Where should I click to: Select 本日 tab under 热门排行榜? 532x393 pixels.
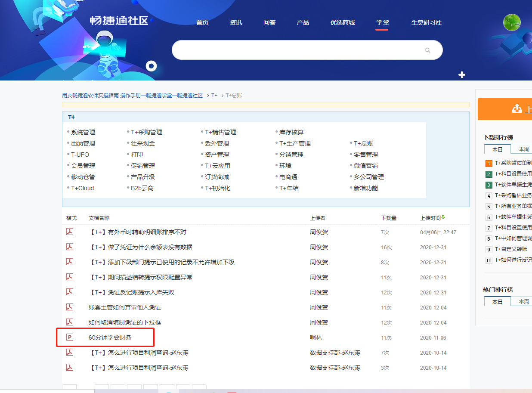pyautogui.click(x=498, y=301)
